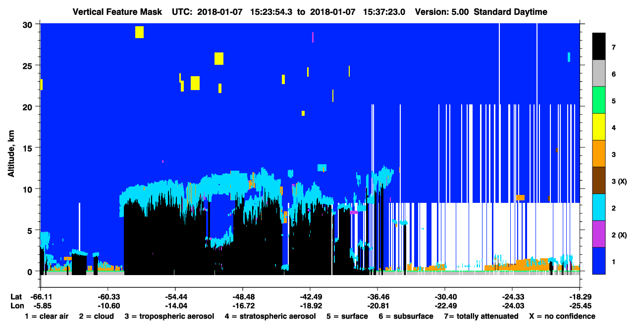Click the latitude value '-18.29'

(579, 297)
